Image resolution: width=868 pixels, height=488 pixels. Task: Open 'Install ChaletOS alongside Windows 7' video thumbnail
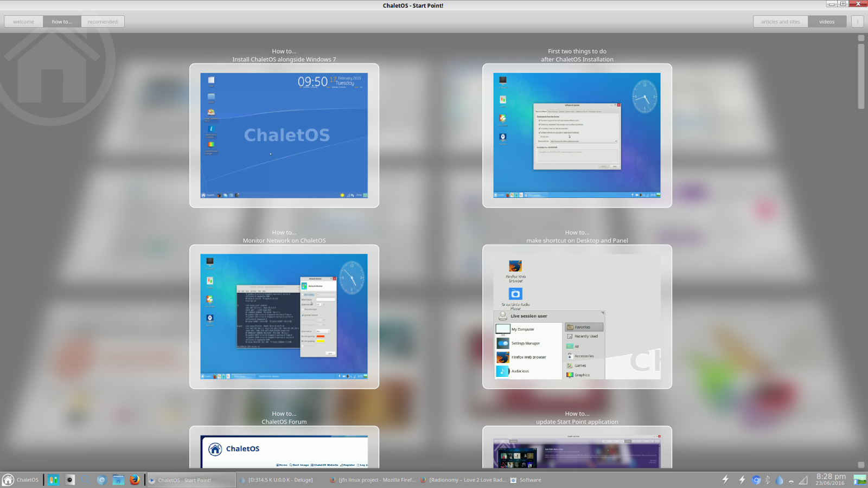(284, 136)
